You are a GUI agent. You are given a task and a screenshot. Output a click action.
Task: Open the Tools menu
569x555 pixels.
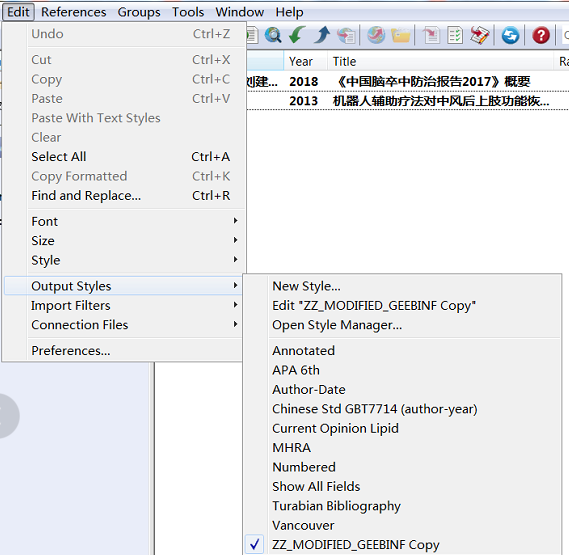188,12
